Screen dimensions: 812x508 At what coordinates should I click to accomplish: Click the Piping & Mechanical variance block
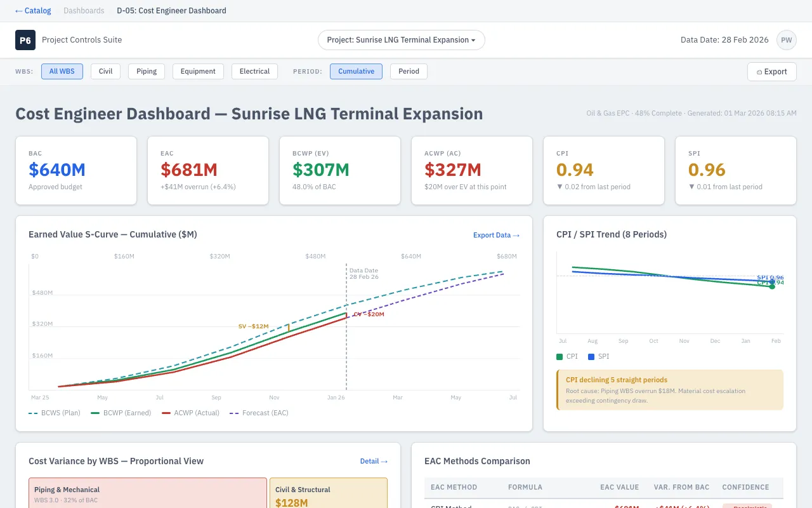[147, 494]
